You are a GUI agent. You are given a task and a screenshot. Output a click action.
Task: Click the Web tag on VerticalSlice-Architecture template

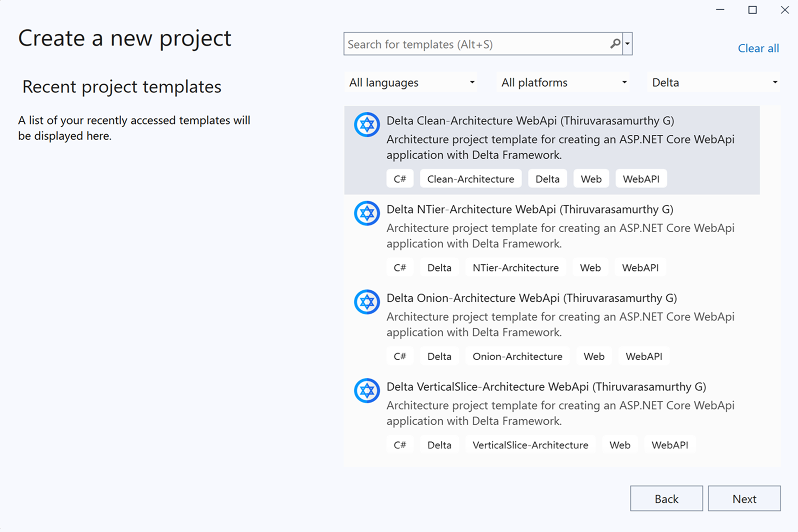tap(620, 445)
